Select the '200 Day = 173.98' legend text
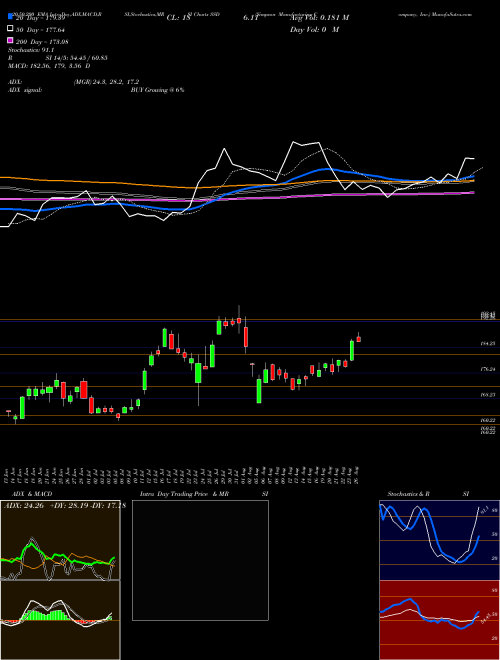The height and width of the screenshot is (660, 500). pos(42,42)
